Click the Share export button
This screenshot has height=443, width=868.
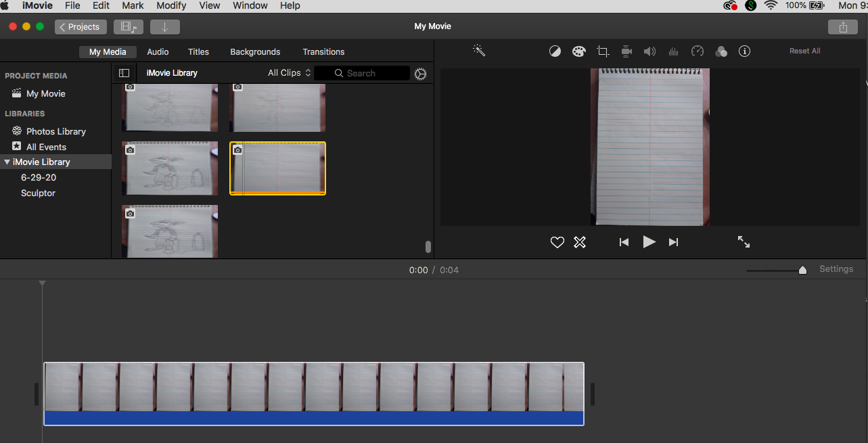842,27
